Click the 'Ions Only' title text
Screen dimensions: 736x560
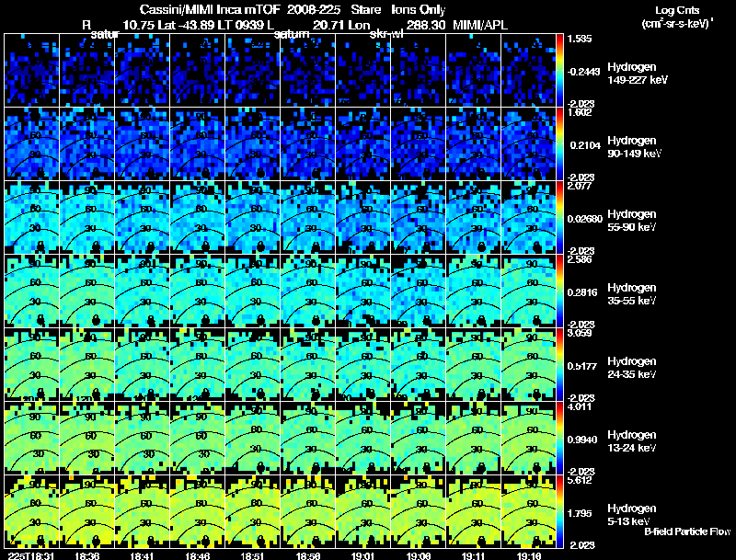pyautogui.click(x=418, y=10)
